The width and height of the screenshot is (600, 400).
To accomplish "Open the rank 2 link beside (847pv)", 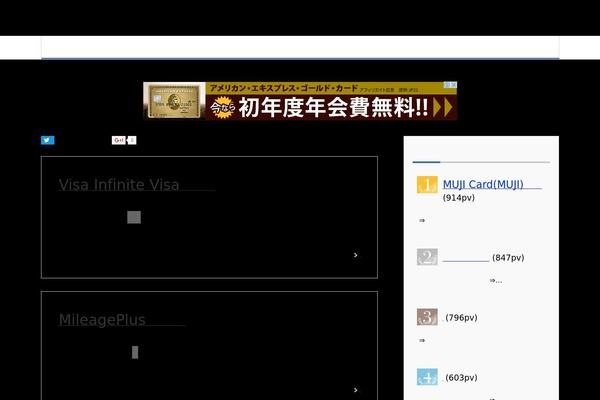I will tap(466, 258).
